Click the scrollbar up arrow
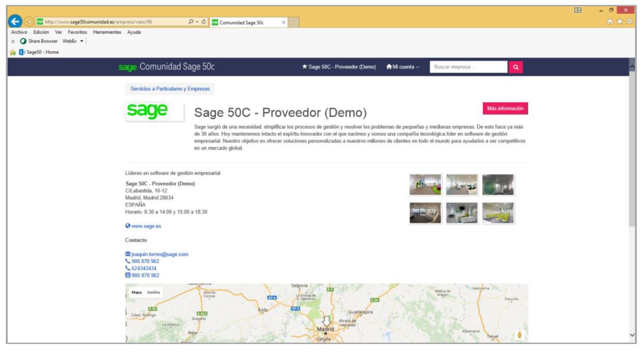Viewport: 644px width, 353px height. (x=632, y=67)
